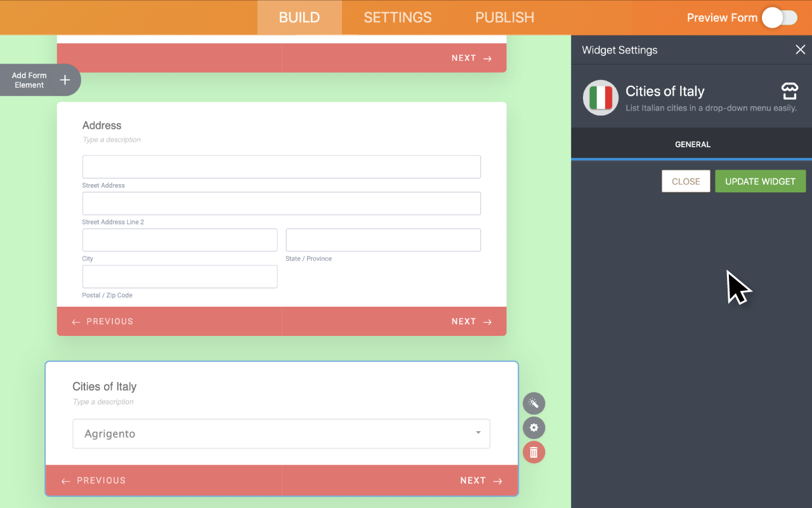Open the PUBLISH tab

504,17
